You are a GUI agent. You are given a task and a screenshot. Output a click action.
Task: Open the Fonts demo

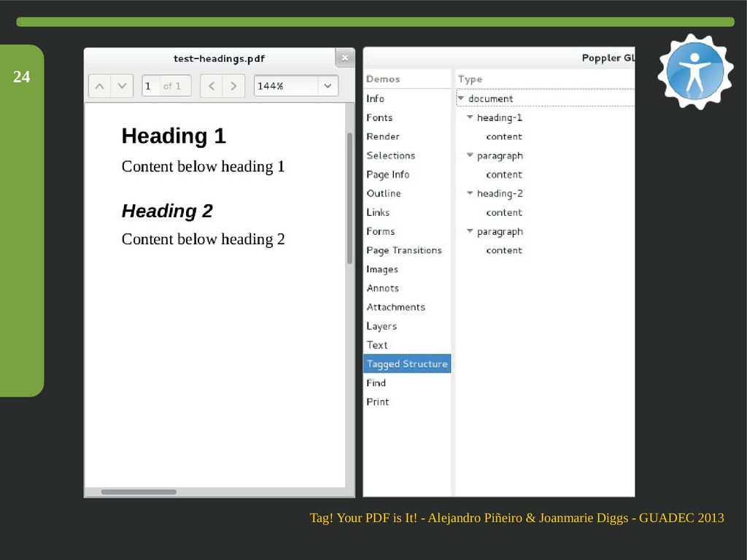point(379,117)
